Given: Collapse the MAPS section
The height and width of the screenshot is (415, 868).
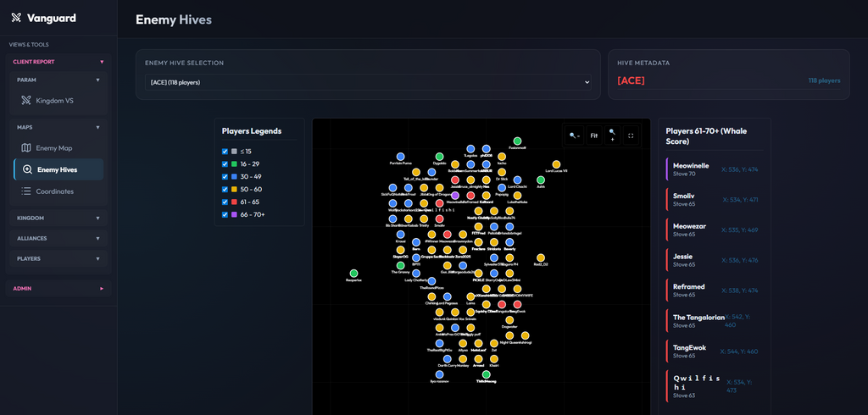Looking at the screenshot, I should tap(58, 127).
